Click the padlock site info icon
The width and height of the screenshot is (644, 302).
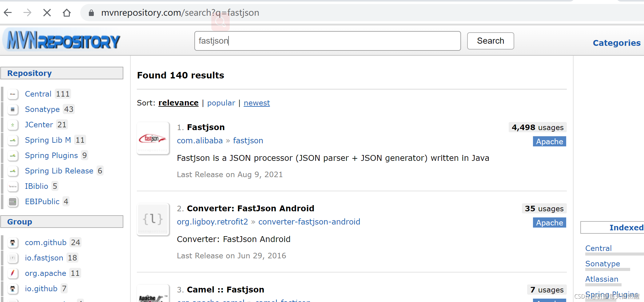[91, 13]
